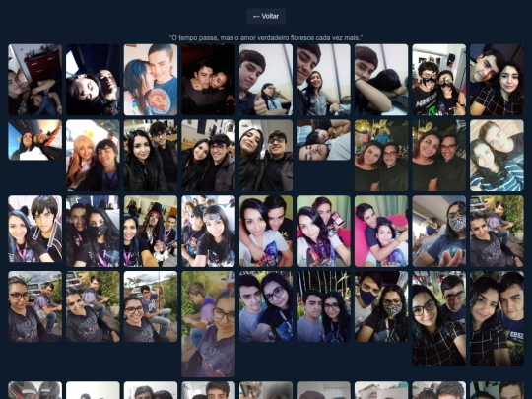The image size is (532, 399).
Task: Open cosplay selfie with blue-haired girl and black wig
Action: click(35, 229)
